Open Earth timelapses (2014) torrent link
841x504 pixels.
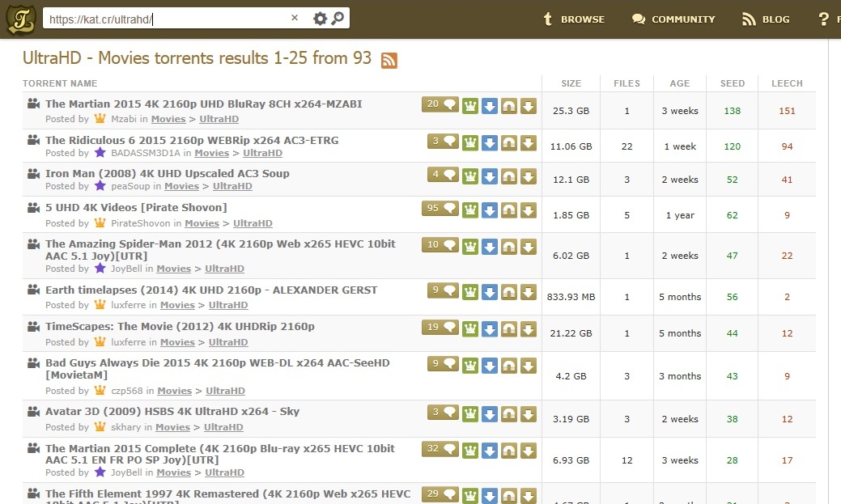[x=211, y=290]
